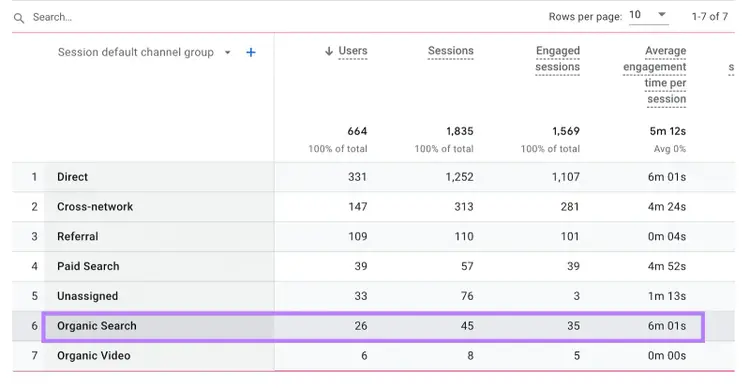Click Direct engaged sessions value 1,107

(566, 177)
